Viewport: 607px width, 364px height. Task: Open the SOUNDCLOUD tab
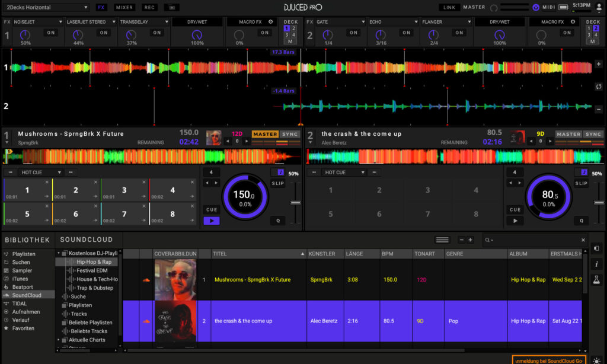coord(87,240)
